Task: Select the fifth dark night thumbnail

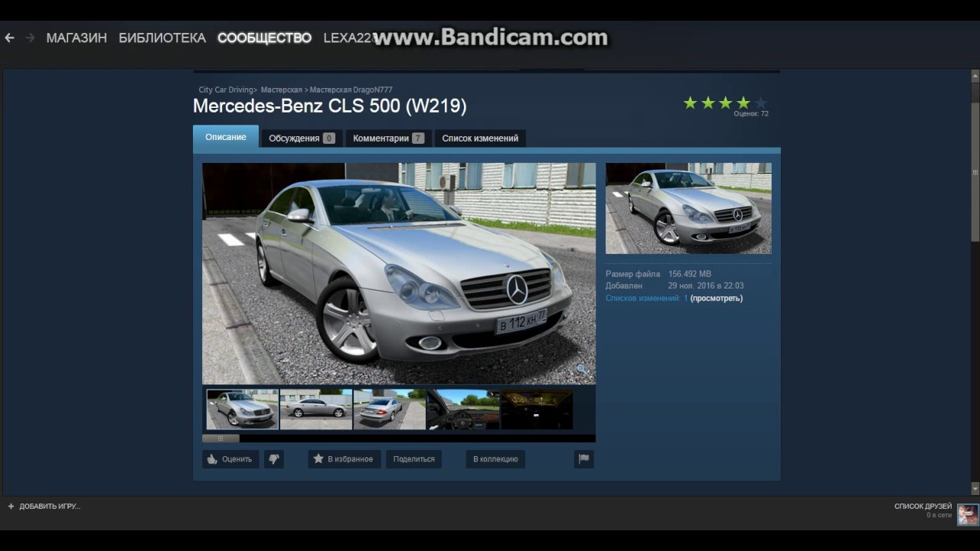Action: (536, 409)
